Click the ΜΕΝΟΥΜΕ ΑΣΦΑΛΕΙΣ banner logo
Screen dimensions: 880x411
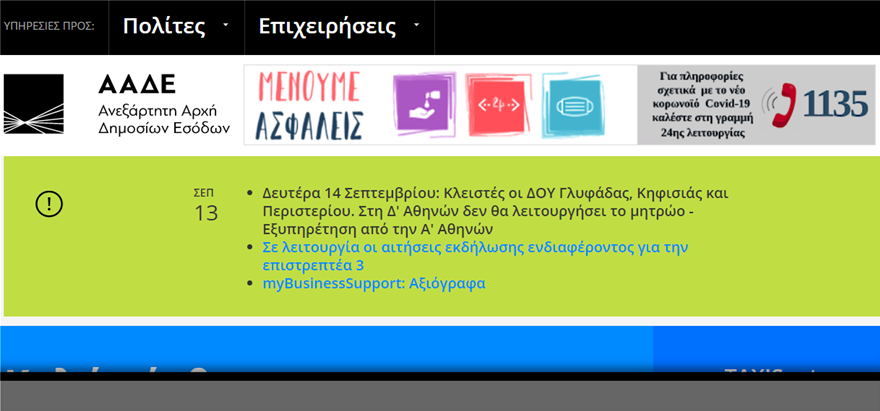(309, 104)
